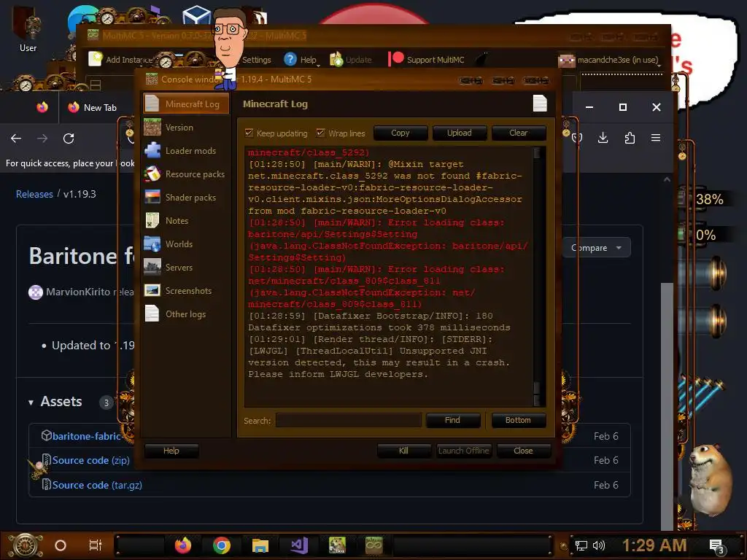
Task: Open Task View on taskbar
Action: coord(96,545)
